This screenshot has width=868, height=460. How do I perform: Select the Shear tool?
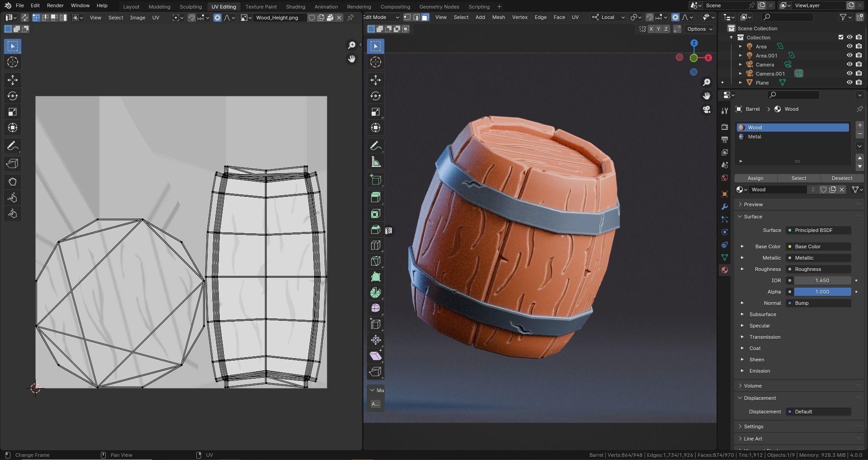click(376, 356)
